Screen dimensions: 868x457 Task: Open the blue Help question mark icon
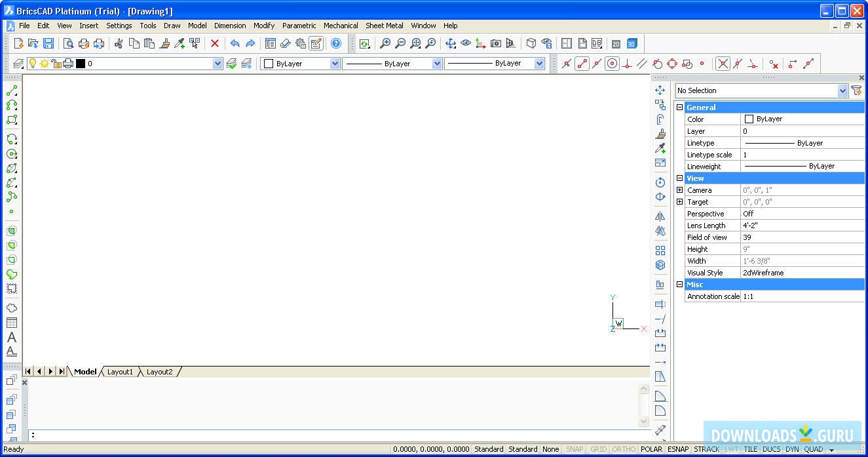[x=336, y=43]
